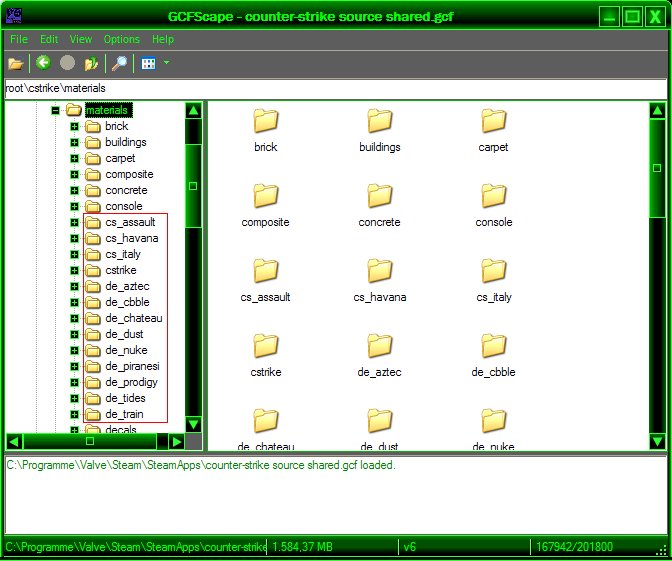Select de_piranesi in the folder tree
Viewport: 672px width, 561px height.
(132, 366)
